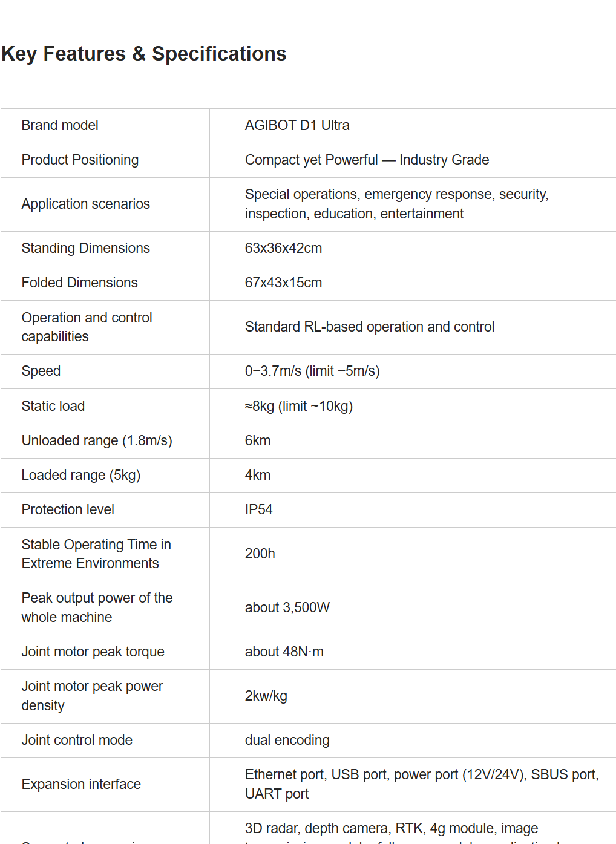The height and width of the screenshot is (844, 616).
Task: Click the Product Positioning row label
Action: [80, 160]
